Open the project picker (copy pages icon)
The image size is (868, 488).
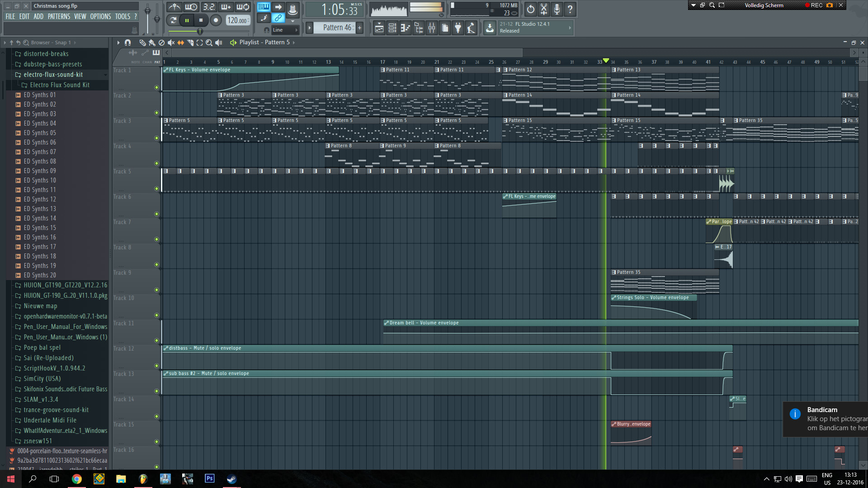[x=445, y=28]
